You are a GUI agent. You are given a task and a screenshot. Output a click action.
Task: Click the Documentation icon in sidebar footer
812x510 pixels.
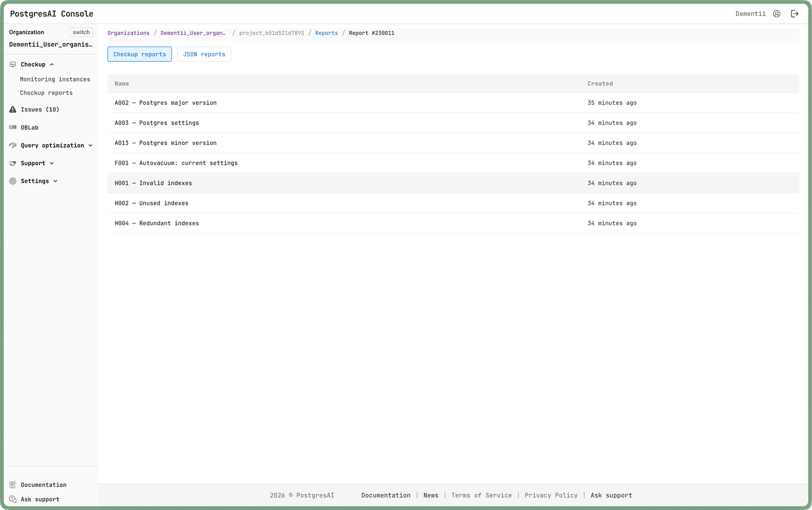12,484
